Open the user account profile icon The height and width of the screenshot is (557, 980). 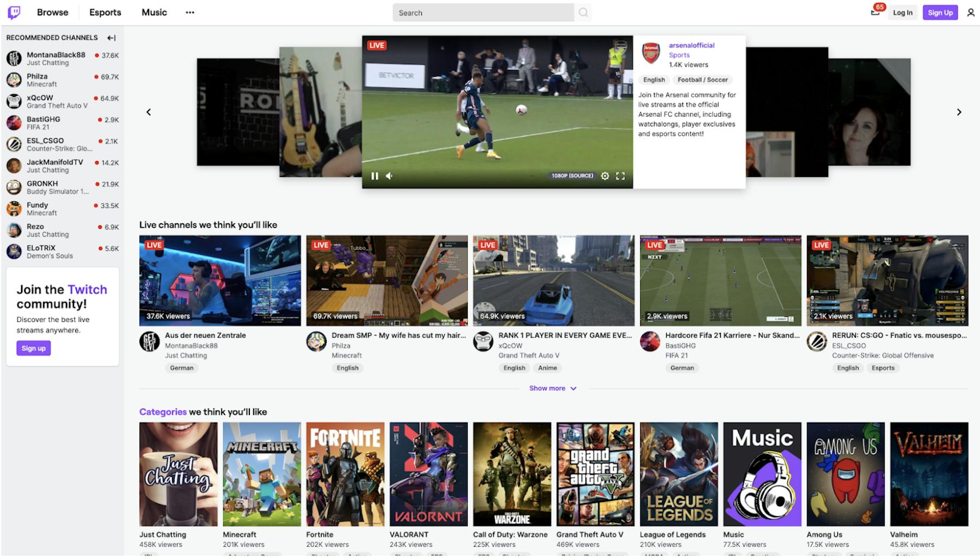pos(970,13)
